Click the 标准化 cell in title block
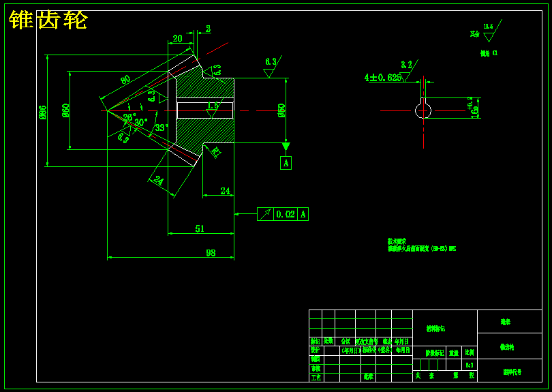 tap(369, 350)
